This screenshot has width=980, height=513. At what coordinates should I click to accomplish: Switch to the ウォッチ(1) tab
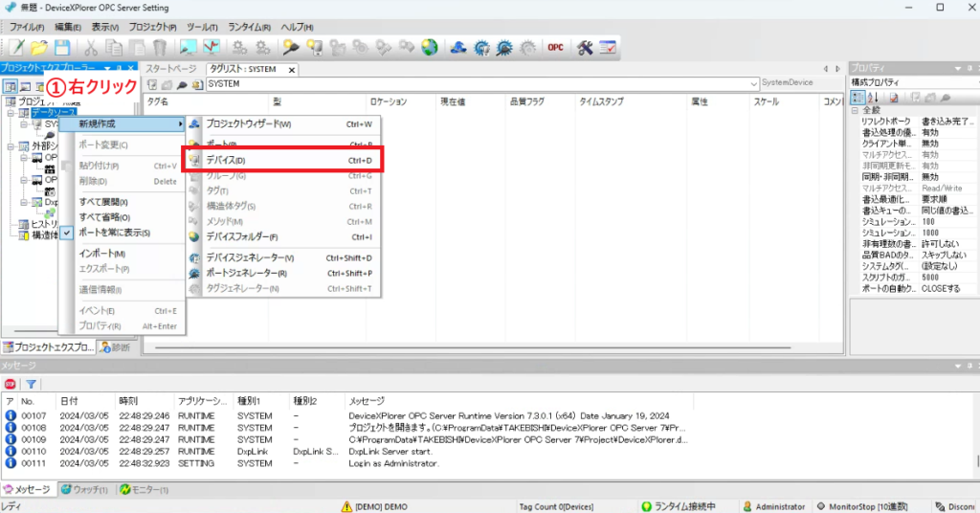tap(84, 490)
